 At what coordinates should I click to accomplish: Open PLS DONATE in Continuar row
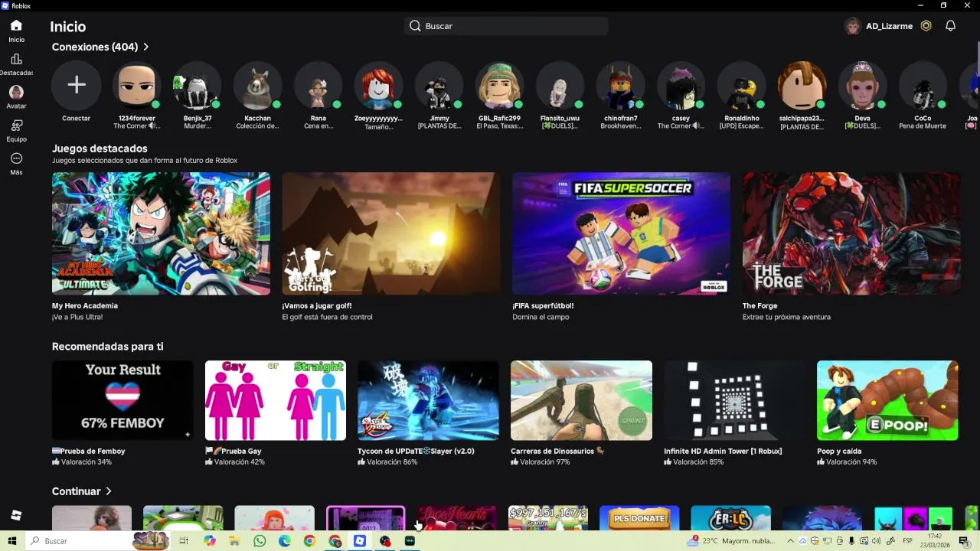click(x=639, y=518)
